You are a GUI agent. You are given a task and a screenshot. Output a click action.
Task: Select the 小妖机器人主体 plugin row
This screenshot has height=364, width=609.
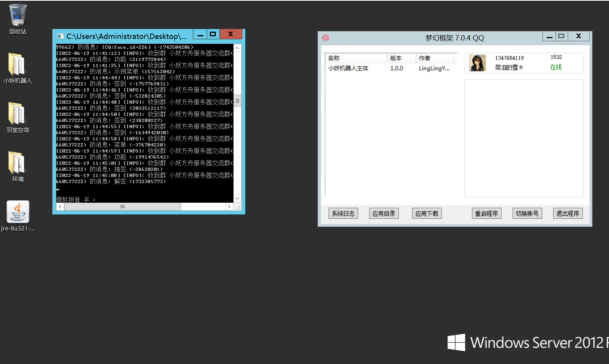point(348,68)
